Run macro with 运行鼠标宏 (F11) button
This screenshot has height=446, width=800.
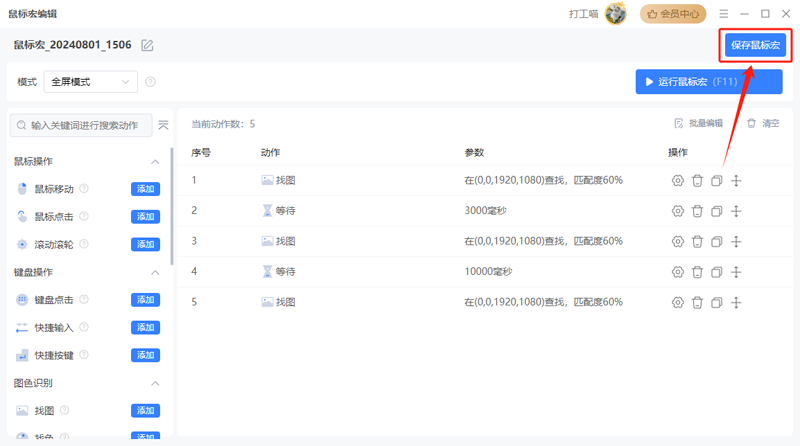click(x=709, y=82)
